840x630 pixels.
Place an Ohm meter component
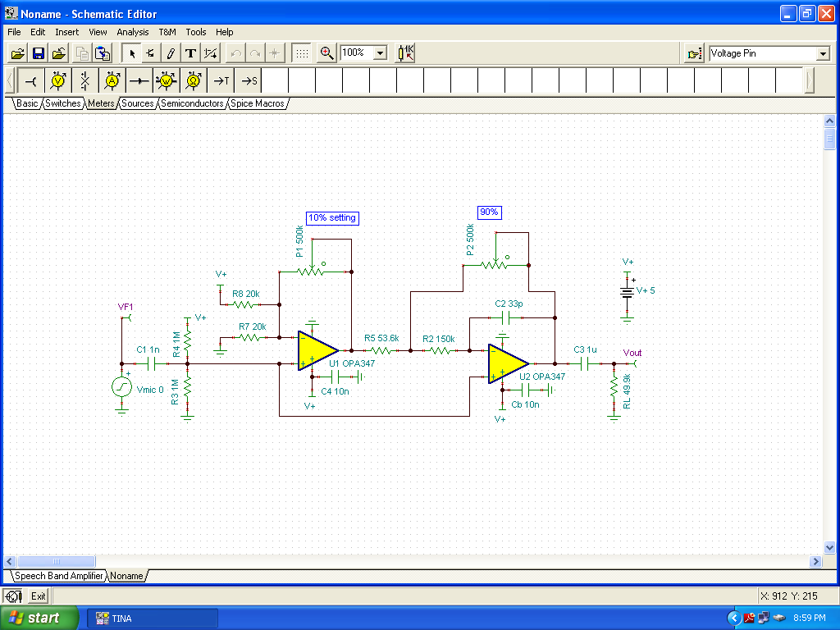[194, 81]
